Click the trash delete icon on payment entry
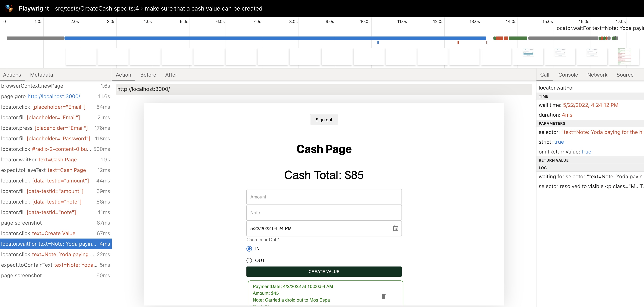644x307 pixels. (383, 296)
